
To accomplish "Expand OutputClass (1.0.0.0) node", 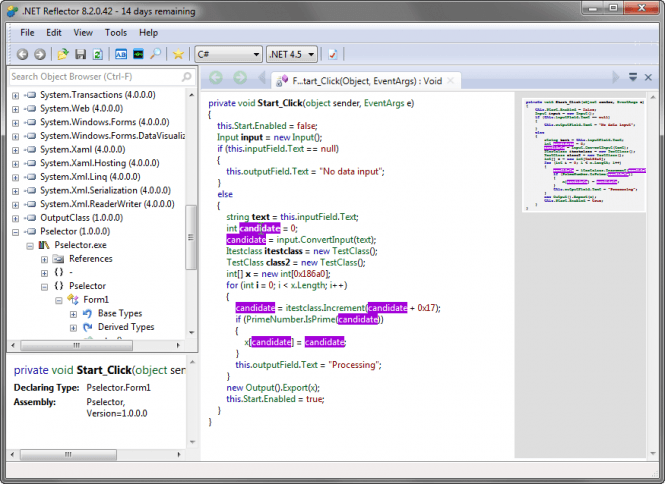I will tap(15, 218).
